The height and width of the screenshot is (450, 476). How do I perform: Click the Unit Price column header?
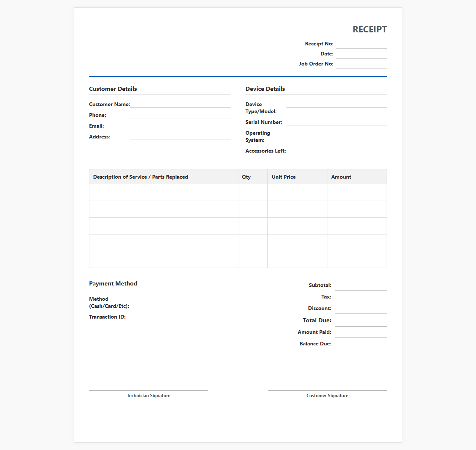[298, 177]
